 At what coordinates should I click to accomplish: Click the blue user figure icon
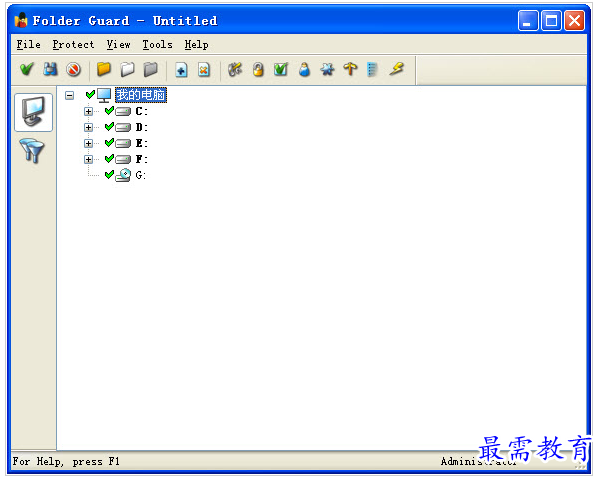coord(304,70)
